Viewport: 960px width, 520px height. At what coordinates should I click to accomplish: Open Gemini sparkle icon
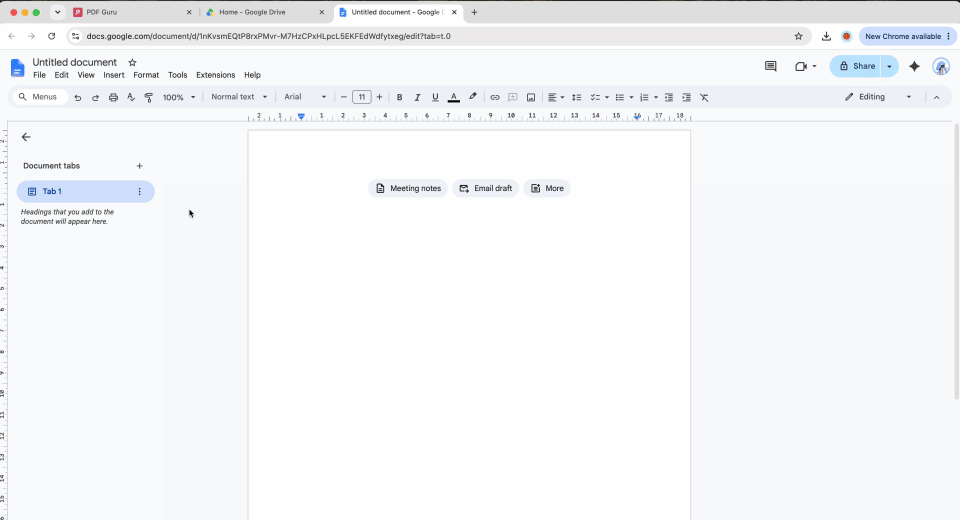tap(914, 66)
